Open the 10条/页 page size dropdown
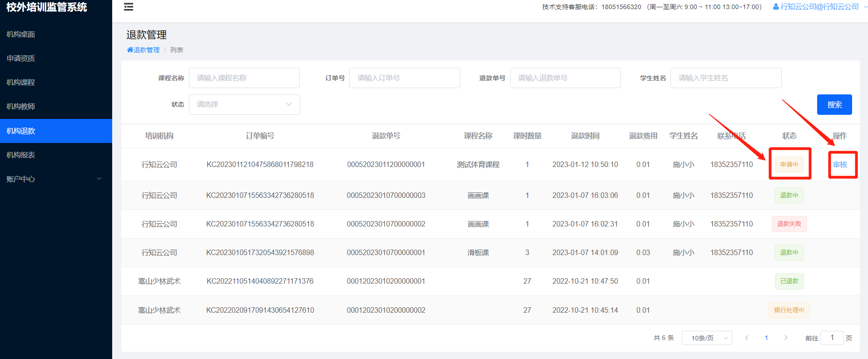This screenshot has height=359, width=868. tap(706, 338)
